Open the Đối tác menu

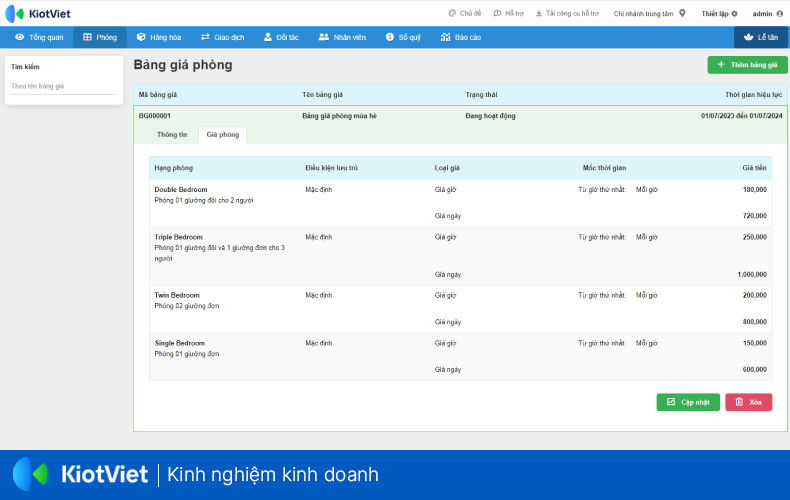(x=281, y=37)
